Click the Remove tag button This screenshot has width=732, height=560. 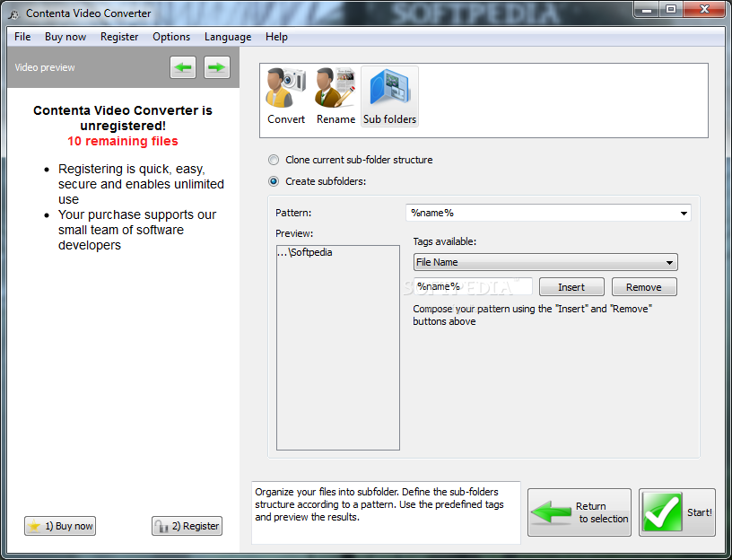click(644, 287)
